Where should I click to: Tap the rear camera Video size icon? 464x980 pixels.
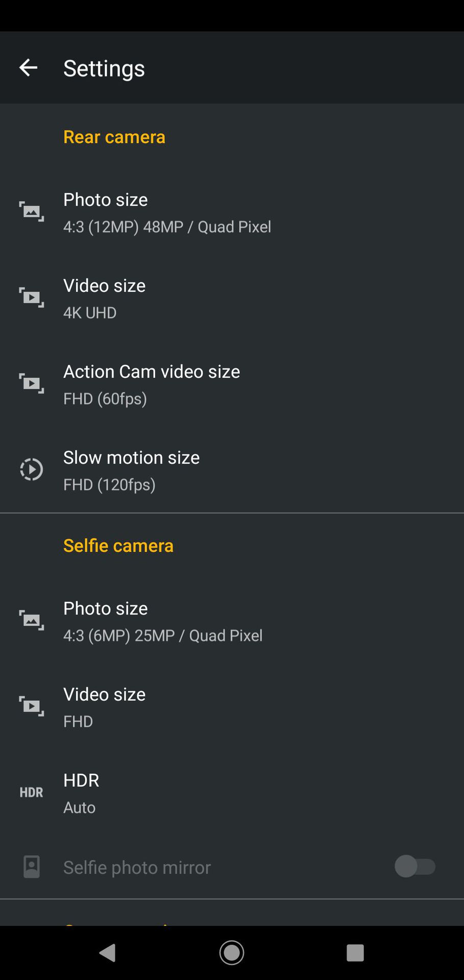[32, 297]
